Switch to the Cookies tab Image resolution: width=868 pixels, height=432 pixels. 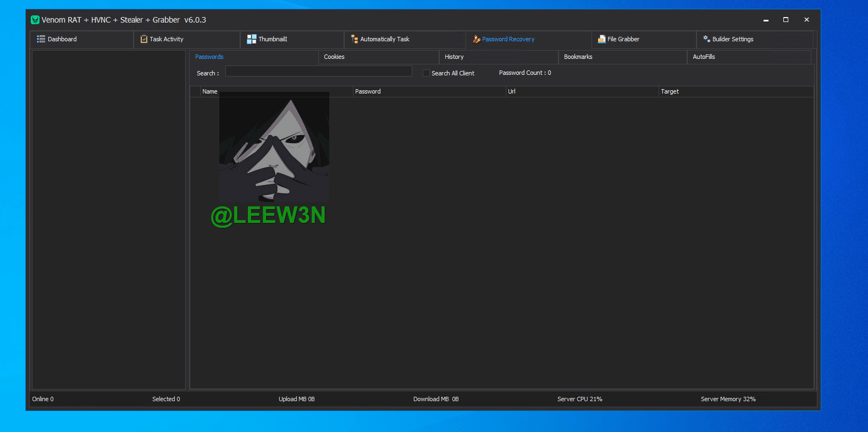(x=334, y=57)
